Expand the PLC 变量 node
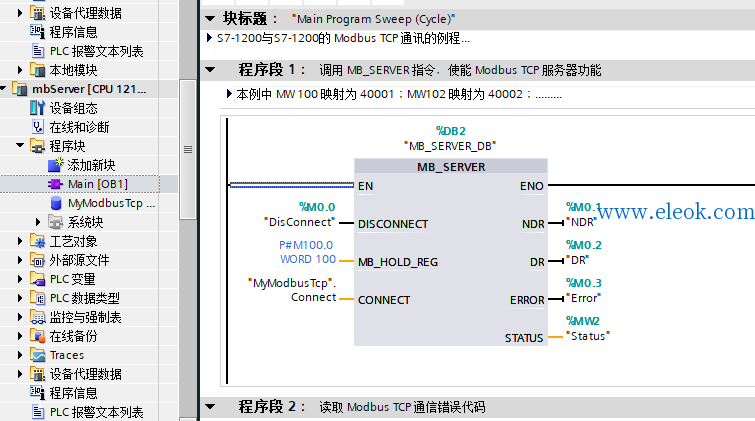 pos(20,279)
